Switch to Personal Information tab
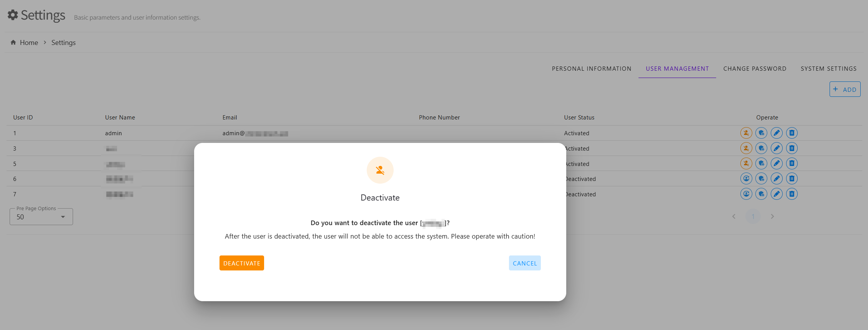868x330 pixels. click(591, 69)
